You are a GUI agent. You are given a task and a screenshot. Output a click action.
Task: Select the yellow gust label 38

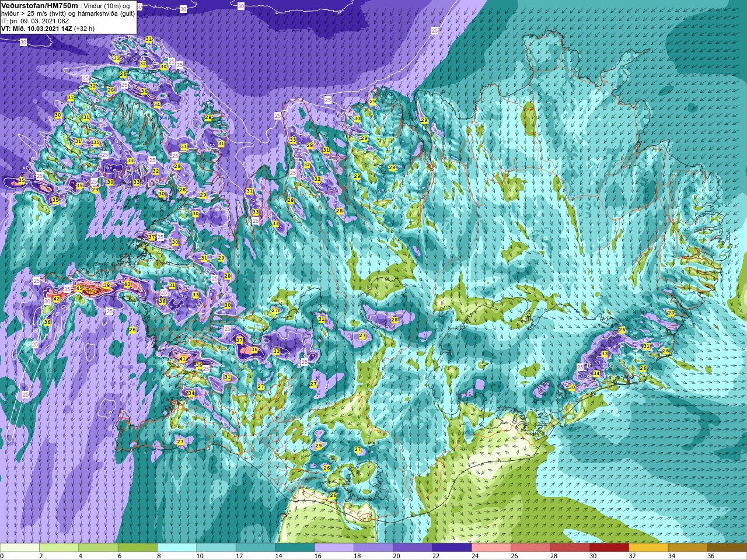click(106, 286)
